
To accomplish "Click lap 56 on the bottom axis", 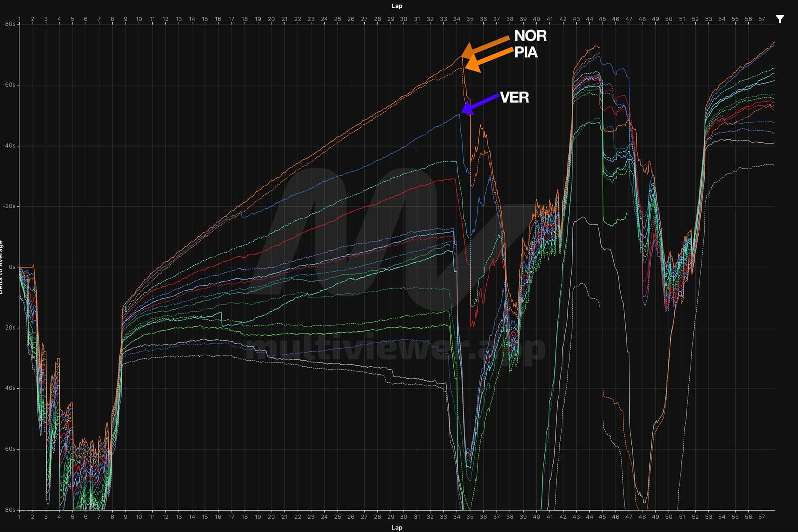I will click(748, 517).
